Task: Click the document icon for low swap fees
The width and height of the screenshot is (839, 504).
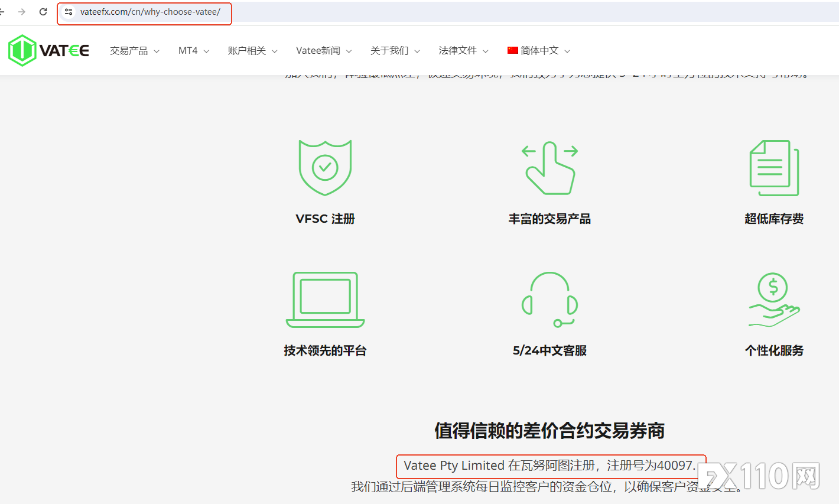Action: pos(774,168)
